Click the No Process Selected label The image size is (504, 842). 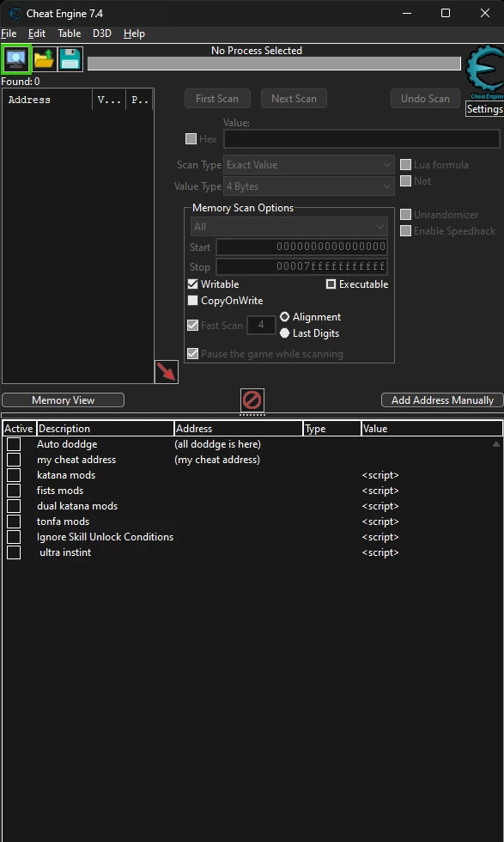(x=257, y=51)
